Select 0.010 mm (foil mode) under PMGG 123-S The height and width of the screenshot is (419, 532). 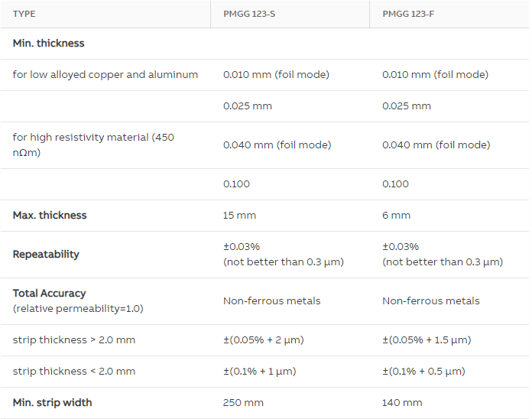[276, 75]
